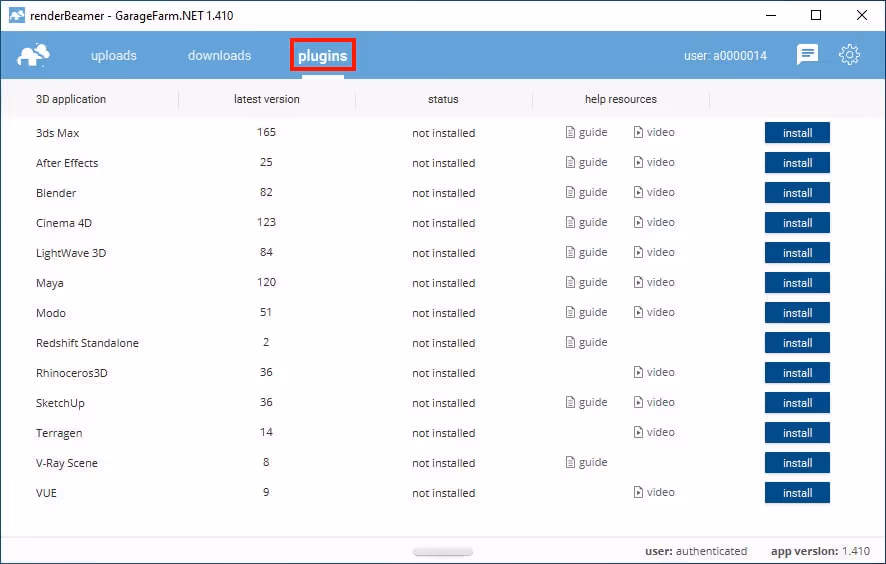Viewport: 886px width, 564px height.
Task: Play the LightWave 3D video
Action: coord(654,252)
